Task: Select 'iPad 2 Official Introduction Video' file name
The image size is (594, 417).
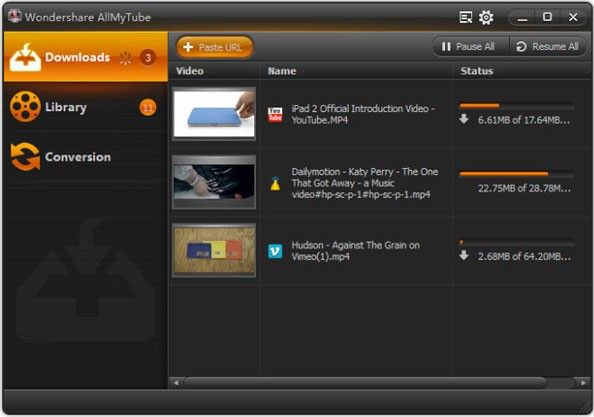Action: (363, 114)
